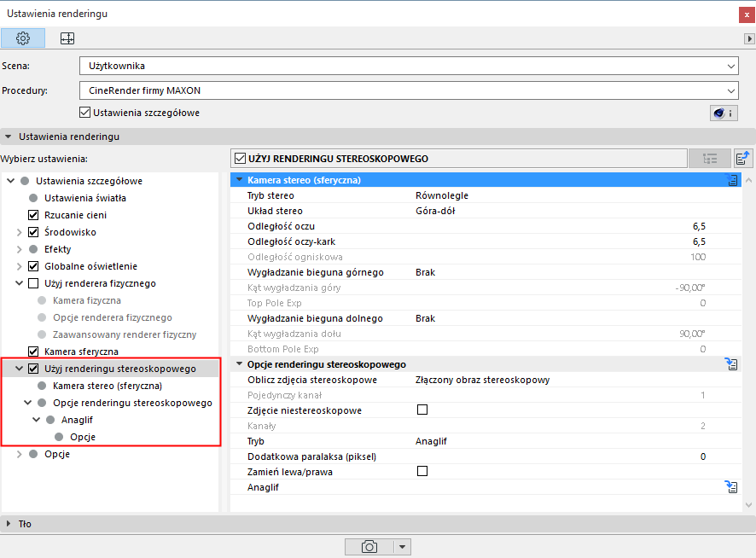
Task: Change Tryb value Anaglif
Action: tap(431, 441)
